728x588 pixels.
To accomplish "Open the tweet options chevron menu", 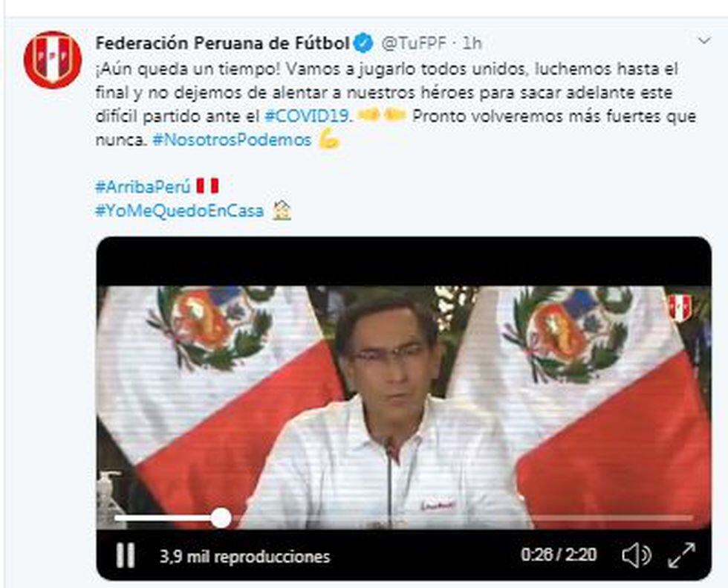I will (704, 42).
